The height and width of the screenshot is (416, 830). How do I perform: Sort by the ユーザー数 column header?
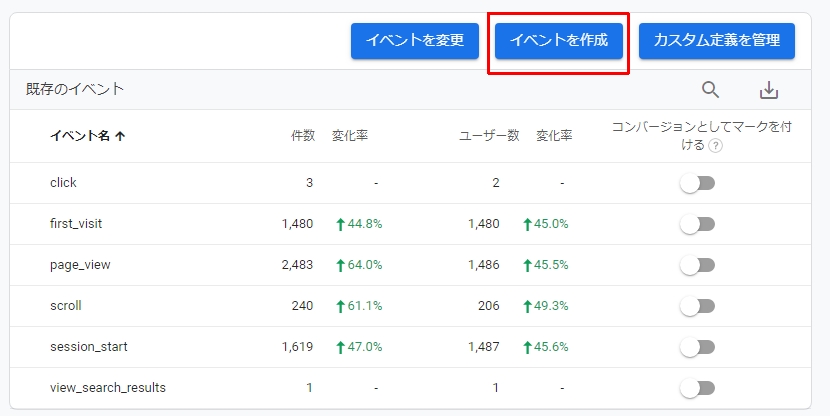click(489, 136)
